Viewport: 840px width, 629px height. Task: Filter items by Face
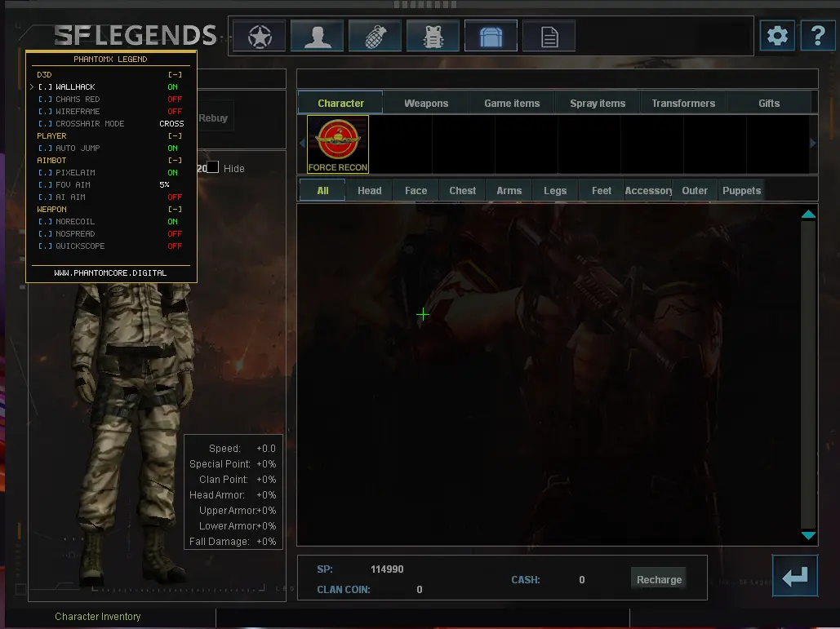click(x=416, y=191)
